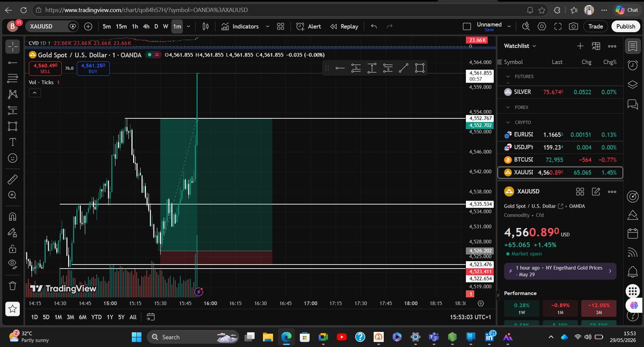
Task: Open the candlestick chart type selector
Action: coord(206,26)
